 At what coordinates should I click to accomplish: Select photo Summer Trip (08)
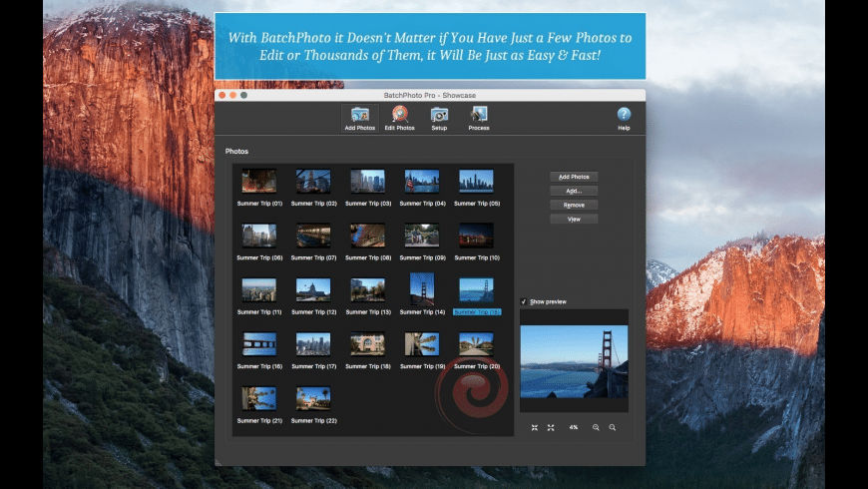pos(367,236)
